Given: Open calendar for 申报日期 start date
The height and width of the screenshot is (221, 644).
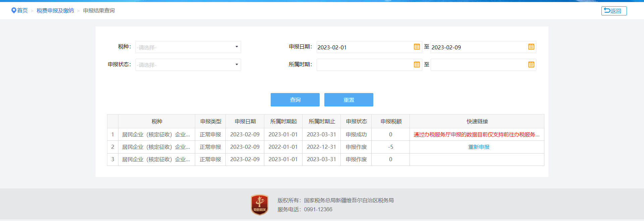Looking at the screenshot, I should coord(417,47).
